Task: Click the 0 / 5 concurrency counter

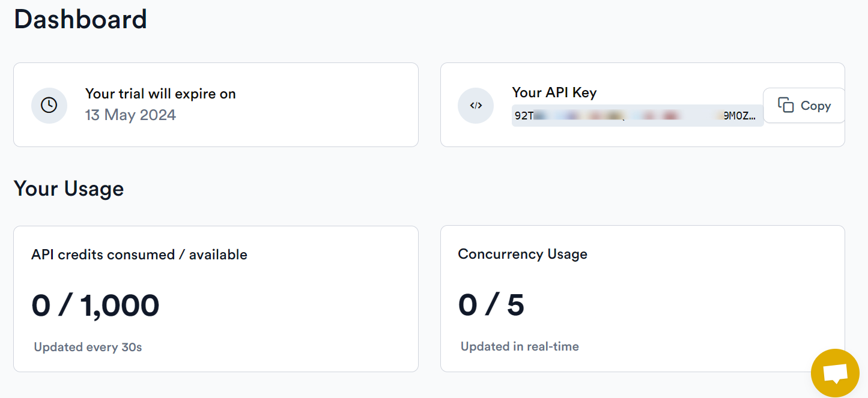Action: click(492, 305)
